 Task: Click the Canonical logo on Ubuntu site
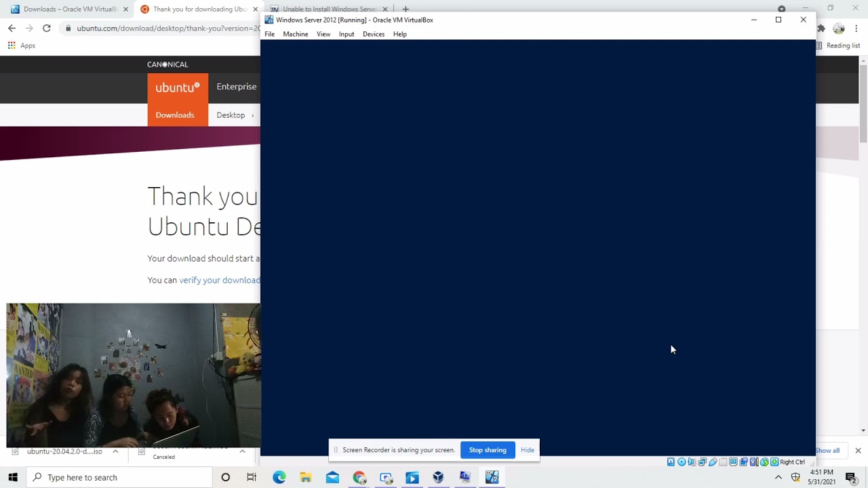(167, 64)
